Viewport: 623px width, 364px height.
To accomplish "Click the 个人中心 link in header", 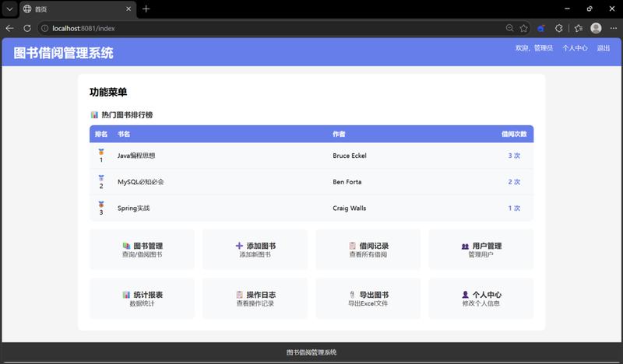I will click(575, 48).
